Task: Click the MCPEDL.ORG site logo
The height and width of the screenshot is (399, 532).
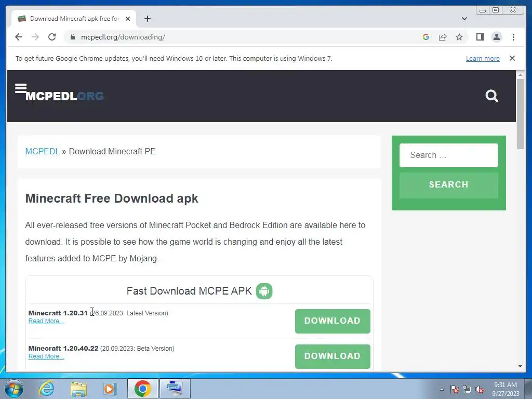Action: point(64,96)
